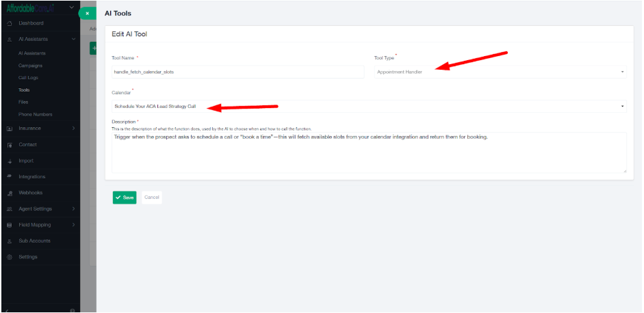
Task: Expand the Agent Settings sidebar menu
Action: (x=73, y=209)
